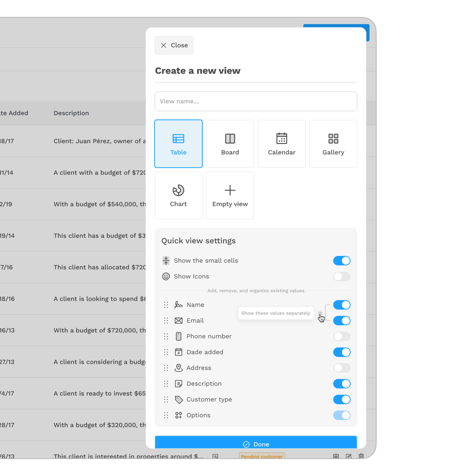Click the Dade added calendar icon
476x476 pixels.
click(179, 352)
